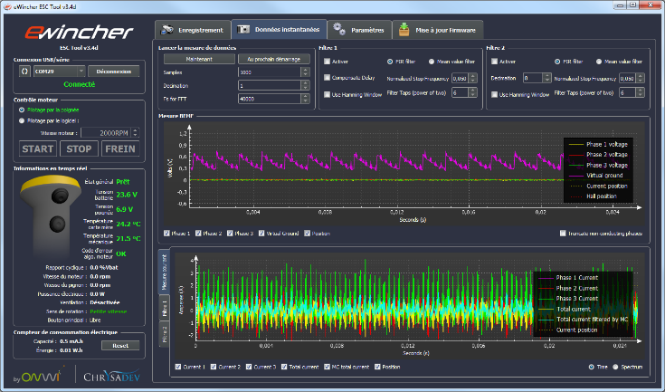Viewport: 665px width, 392px height.
Task: Increase the Fs for FFT value
Action: [305, 97]
